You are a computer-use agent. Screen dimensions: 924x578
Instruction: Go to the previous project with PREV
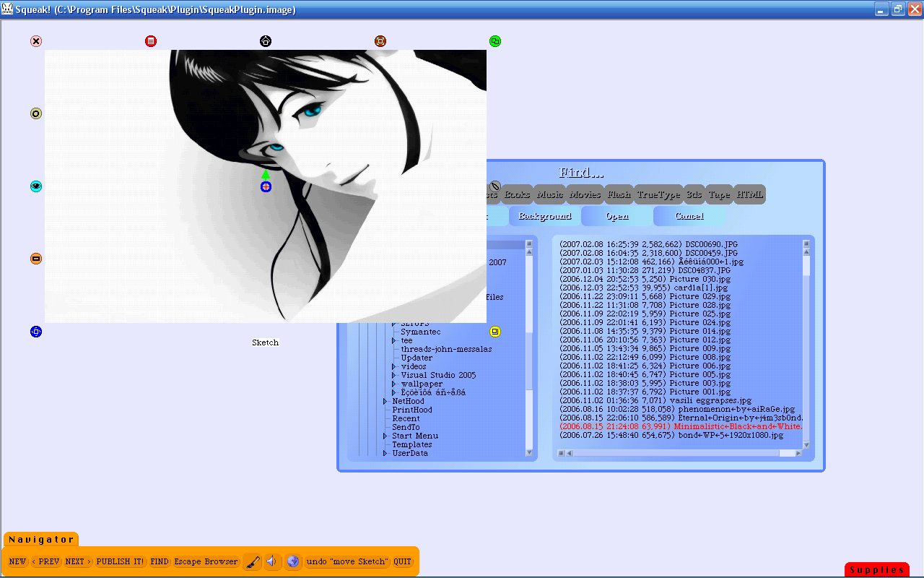[46, 561]
